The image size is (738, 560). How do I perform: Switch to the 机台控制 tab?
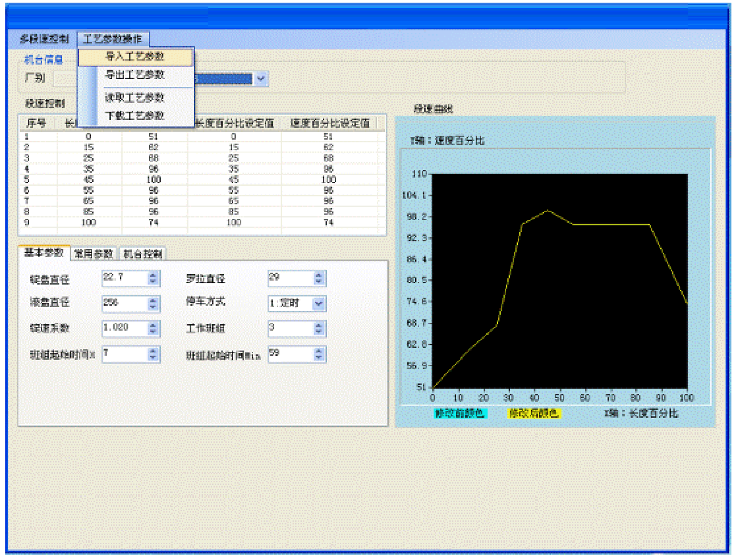[143, 254]
